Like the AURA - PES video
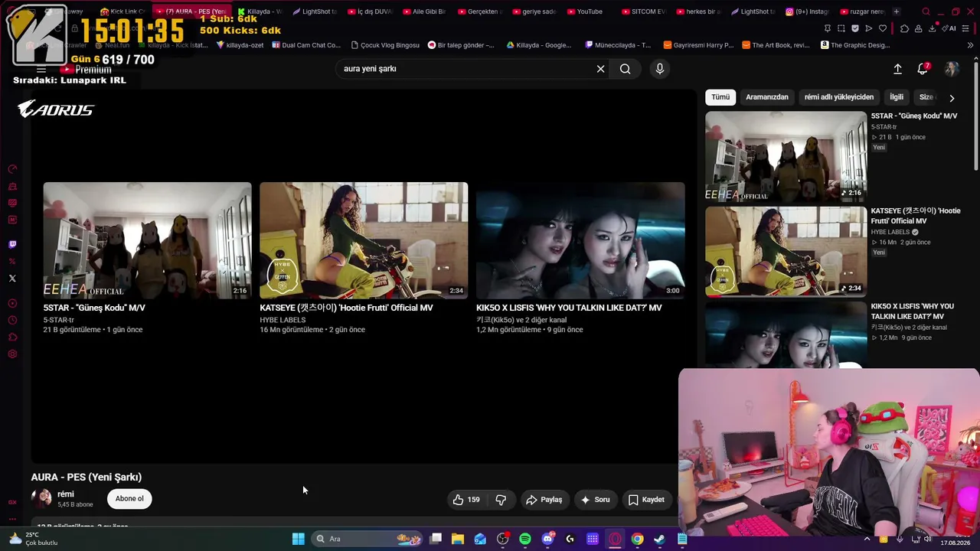Image resolution: width=980 pixels, height=551 pixels. (466, 500)
